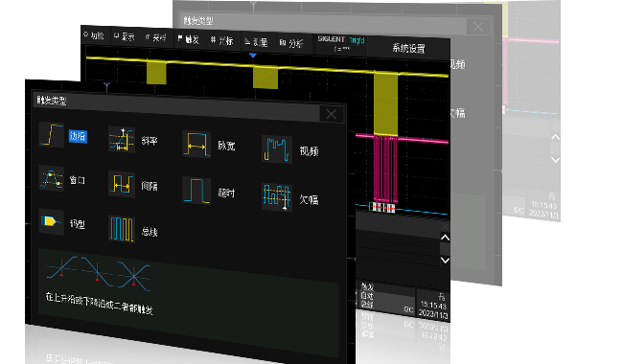This screenshot has height=364, width=623.
Task: Click the rear window's grayed 视频 label
Action: (458, 65)
